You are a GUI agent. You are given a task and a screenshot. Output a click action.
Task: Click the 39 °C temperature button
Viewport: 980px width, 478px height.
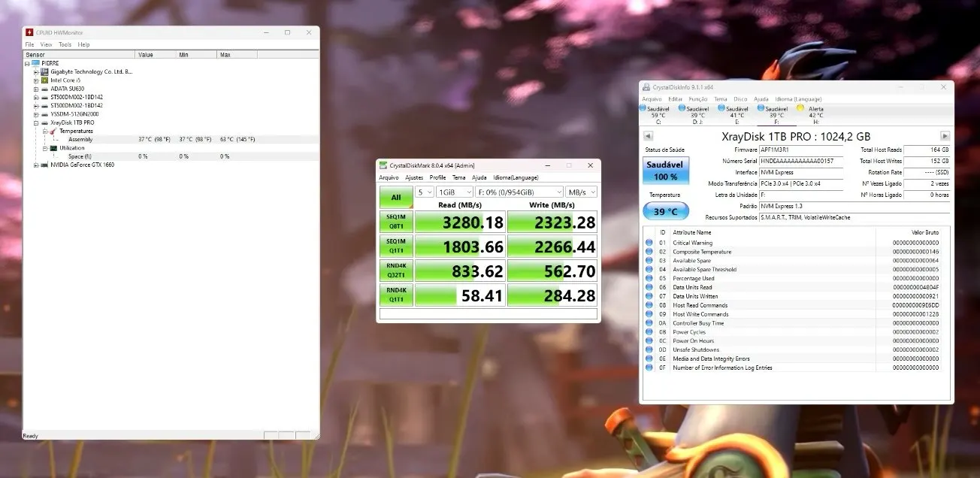(x=666, y=212)
